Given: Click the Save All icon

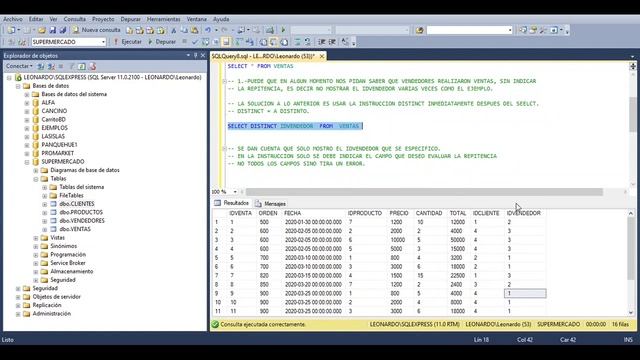Looking at the screenshot, I should [63, 30].
